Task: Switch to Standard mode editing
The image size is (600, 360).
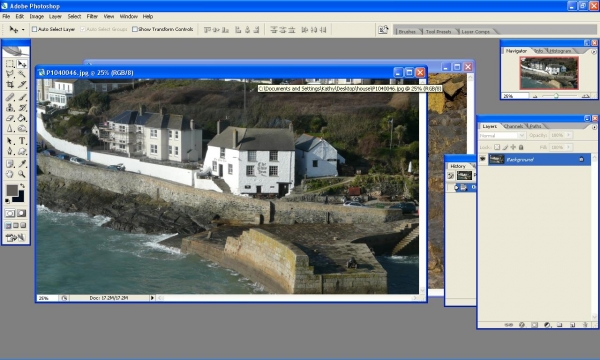Action: [10, 213]
